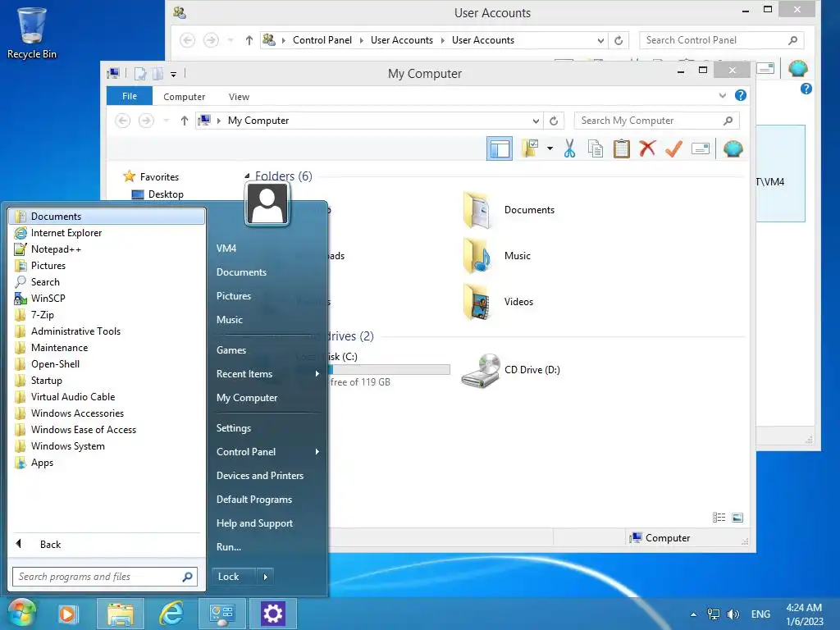This screenshot has width=840, height=630.
Task: Click the user avatar picture in Start menu
Action: [267, 204]
